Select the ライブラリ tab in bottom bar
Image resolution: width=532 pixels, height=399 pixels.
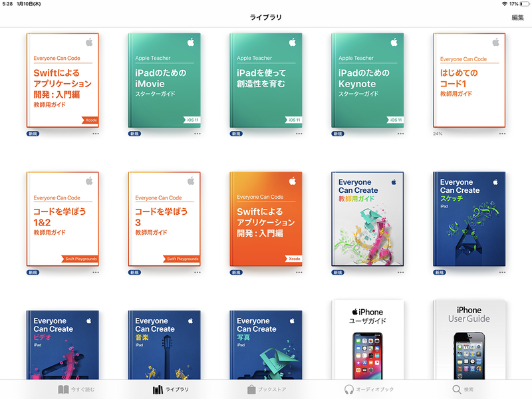(x=171, y=389)
